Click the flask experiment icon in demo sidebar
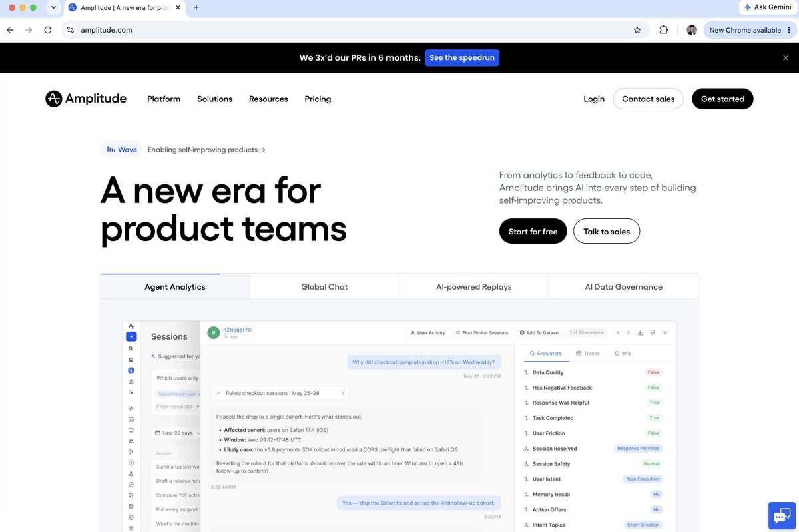The image size is (799, 532). tap(131, 473)
